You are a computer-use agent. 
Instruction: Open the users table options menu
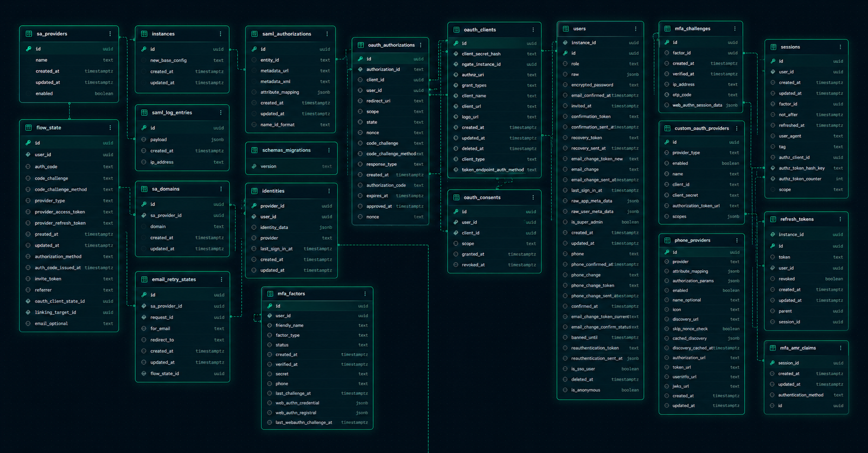pos(635,29)
